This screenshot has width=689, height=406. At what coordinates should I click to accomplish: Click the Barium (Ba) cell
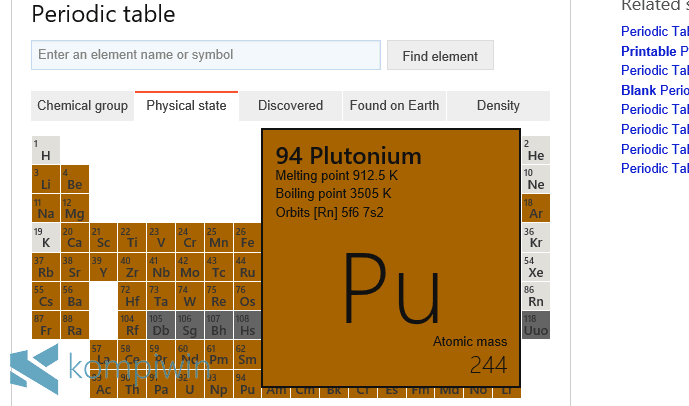pyautogui.click(x=75, y=296)
